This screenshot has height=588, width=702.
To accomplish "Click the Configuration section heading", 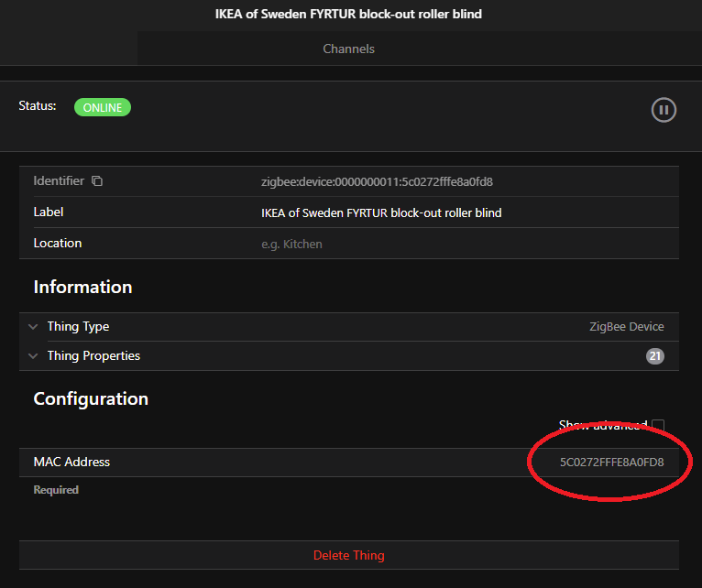I will tap(91, 399).
